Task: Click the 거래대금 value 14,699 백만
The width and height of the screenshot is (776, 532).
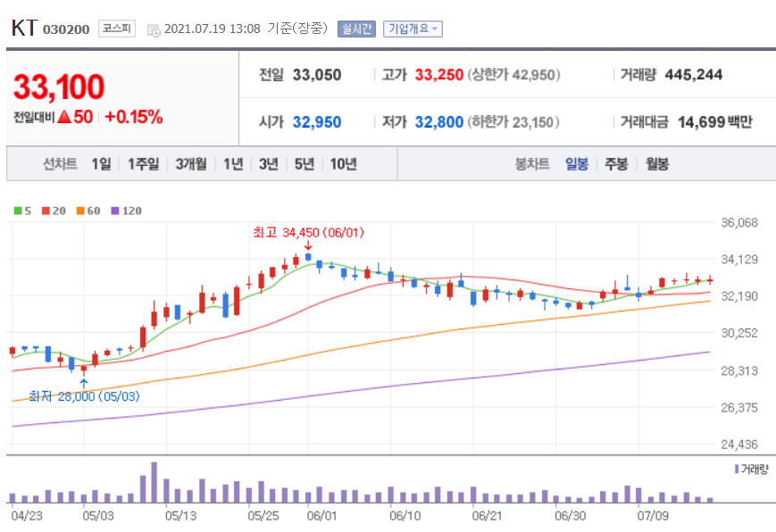Action: 715,121
